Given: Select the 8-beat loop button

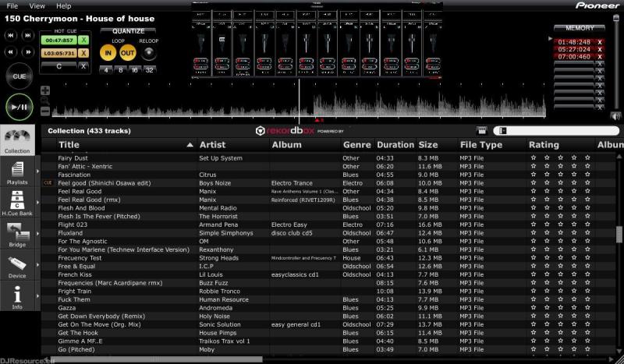Looking at the screenshot, I should click(120, 69).
